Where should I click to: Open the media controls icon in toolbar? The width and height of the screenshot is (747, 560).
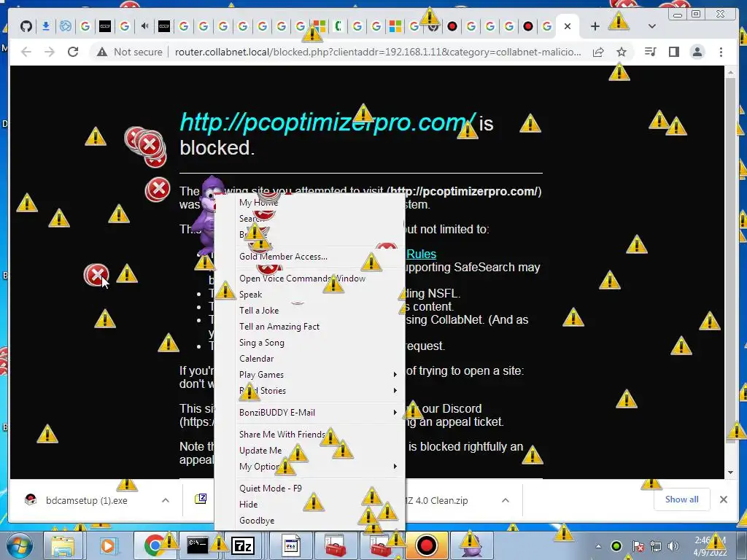(x=650, y=52)
